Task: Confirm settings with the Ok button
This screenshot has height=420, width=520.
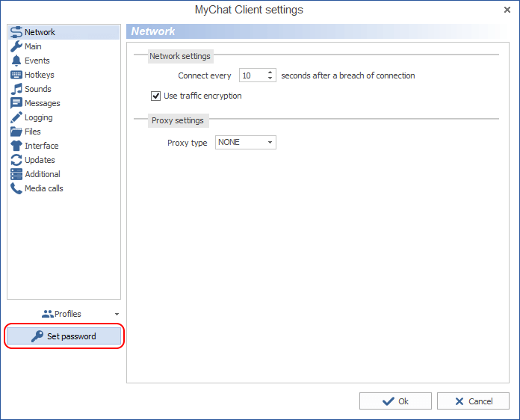Action: [395, 401]
